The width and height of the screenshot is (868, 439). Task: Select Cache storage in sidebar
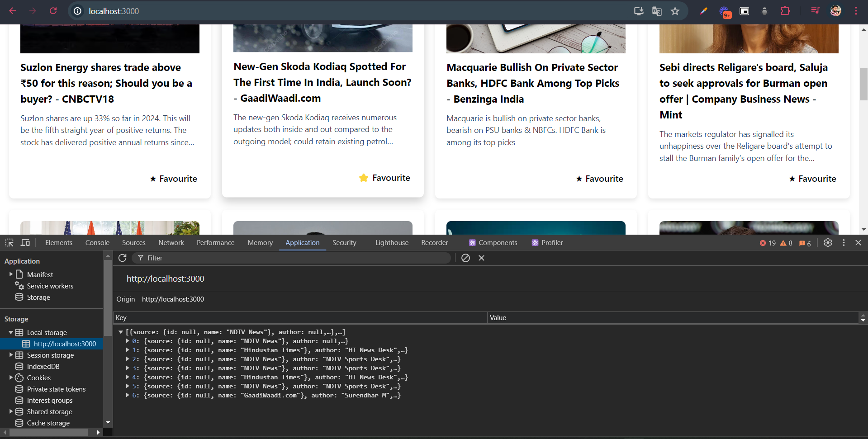point(48,423)
